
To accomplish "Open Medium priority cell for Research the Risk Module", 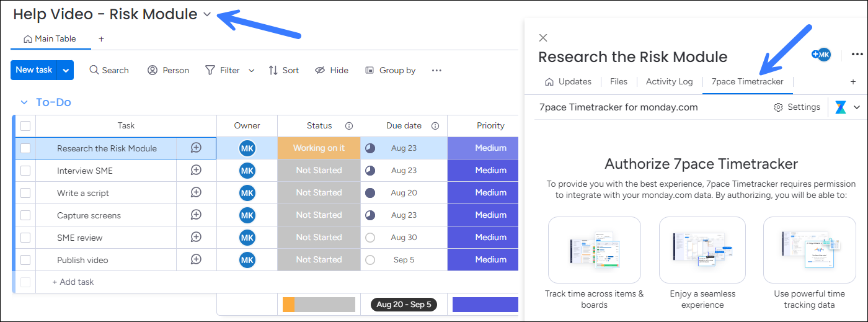I will (x=483, y=148).
